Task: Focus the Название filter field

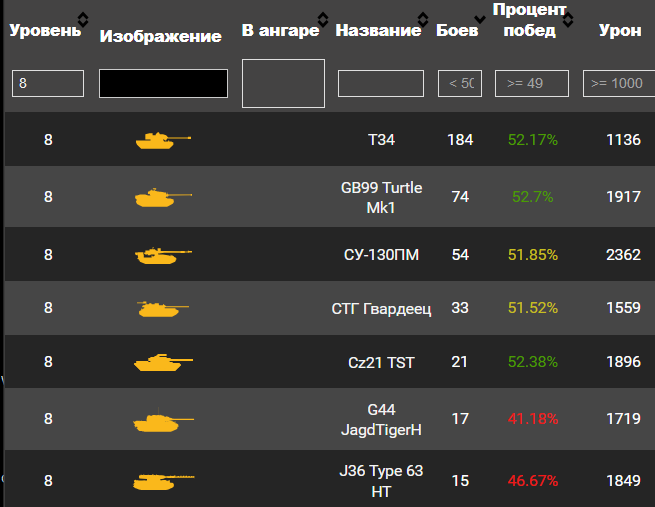Action: tap(381, 83)
